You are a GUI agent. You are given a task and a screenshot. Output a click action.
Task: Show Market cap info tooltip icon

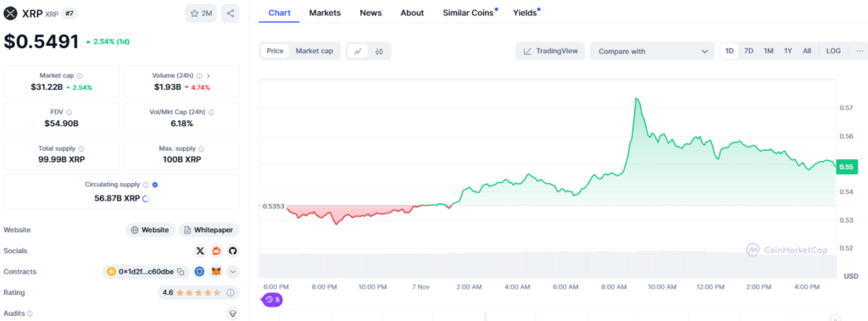[80, 76]
